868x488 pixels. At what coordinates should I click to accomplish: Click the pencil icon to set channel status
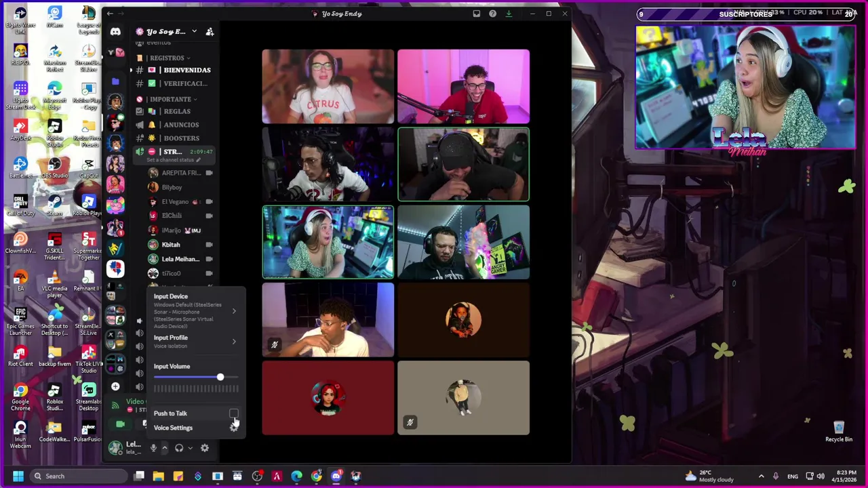pyautogui.click(x=199, y=160)
